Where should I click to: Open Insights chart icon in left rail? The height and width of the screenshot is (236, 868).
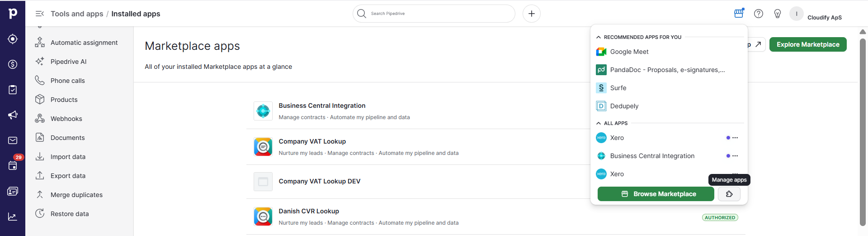click(13, 217)
